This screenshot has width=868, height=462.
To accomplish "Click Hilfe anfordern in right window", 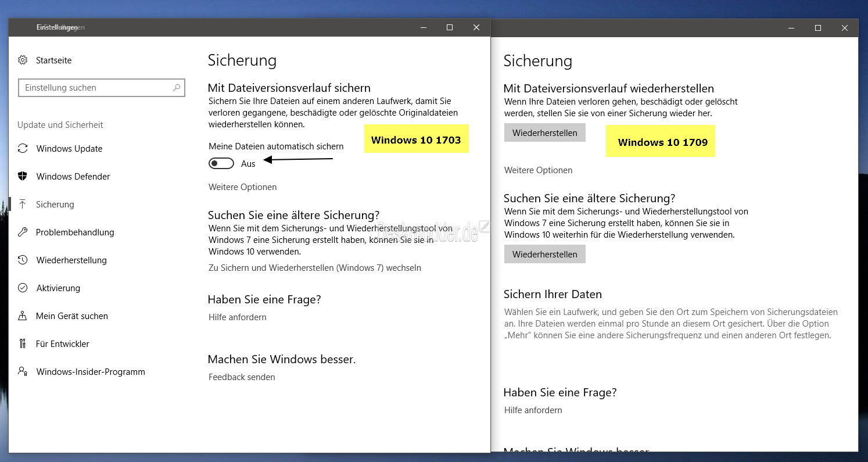I will (533, 410).
